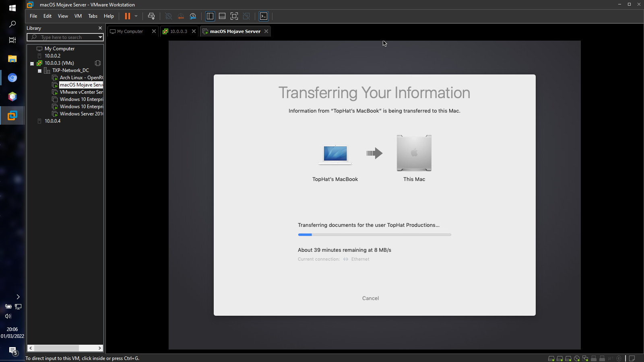The height and width of the screenshot is (362, 644).
Task: Enter full screen mode
Action: coord(234,16)
